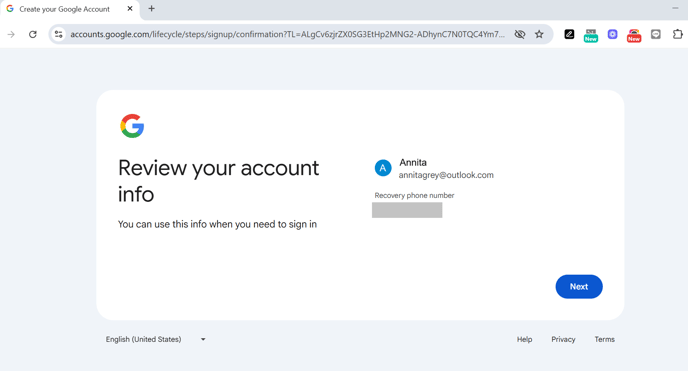Click the Recovery phone number label

click(x=414, y=195)
